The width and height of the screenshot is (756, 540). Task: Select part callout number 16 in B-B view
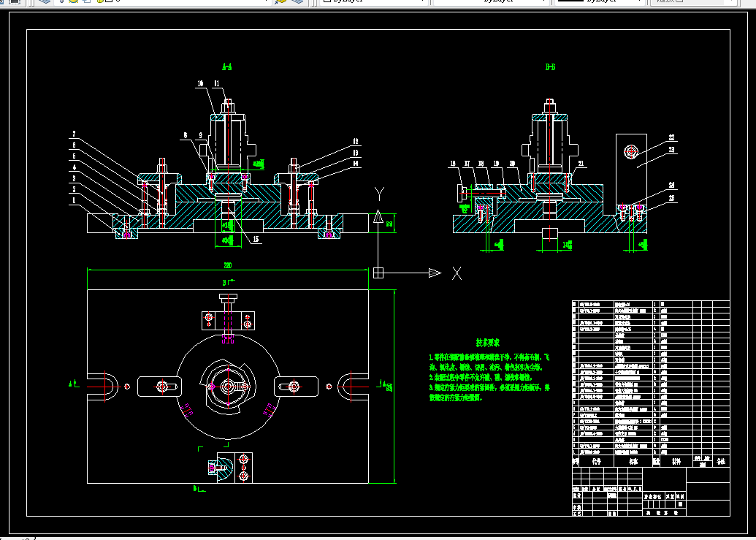[x=453, y=164]
